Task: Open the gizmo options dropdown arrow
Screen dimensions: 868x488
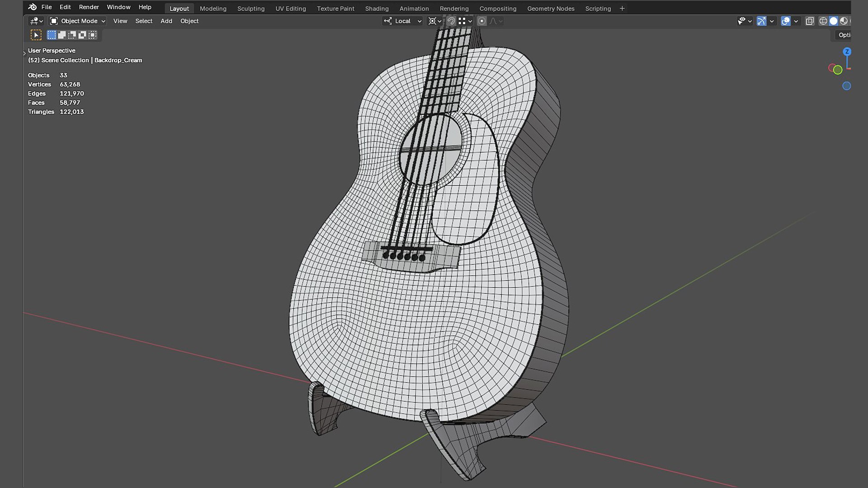Action: point(772,21)
